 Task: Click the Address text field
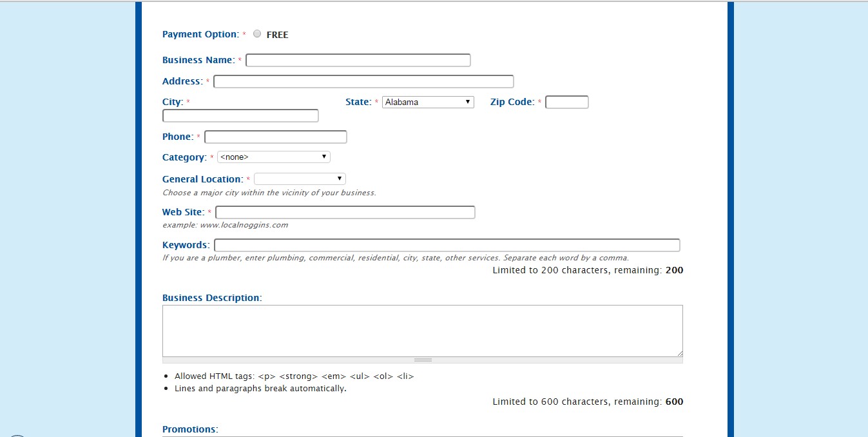(363, 81)
